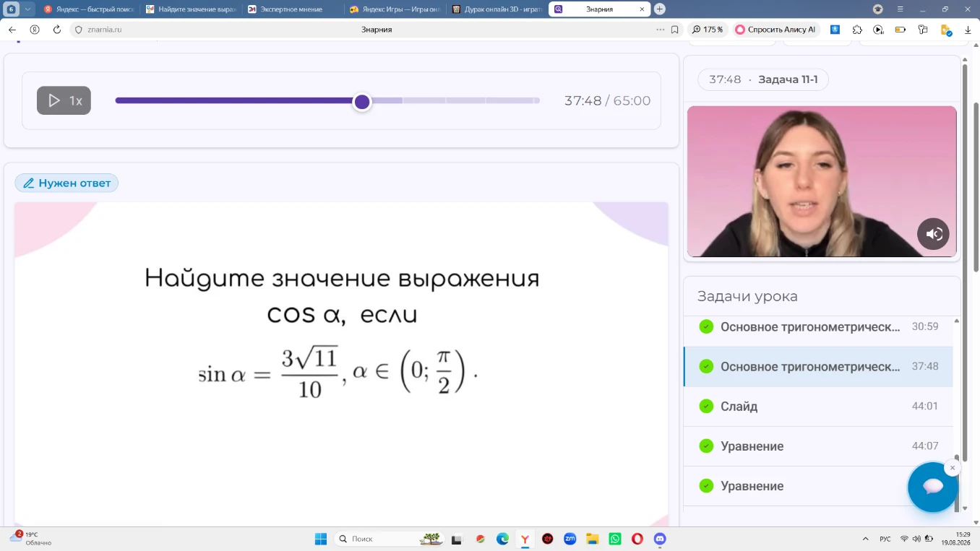
Task: Click the site protection shield icon
Action: pos(79,30)
